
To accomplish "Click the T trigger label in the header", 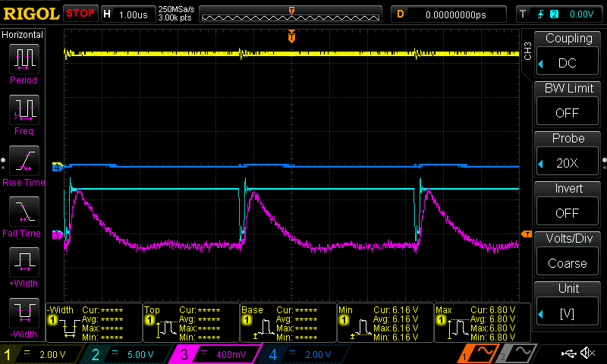I will [x=523, y=14].
